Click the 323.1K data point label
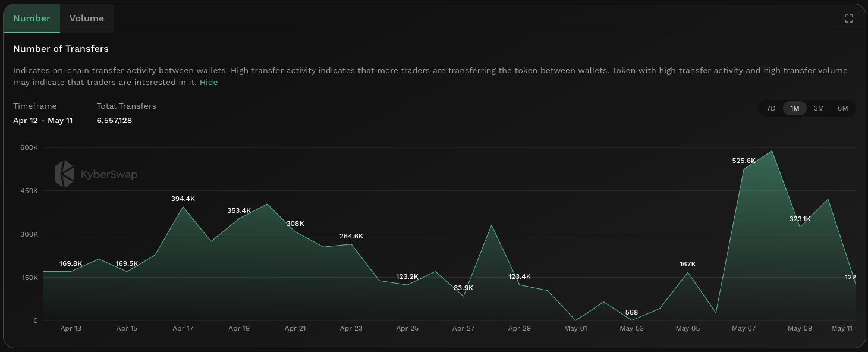 pyautogui.click(x=800, y=219)
